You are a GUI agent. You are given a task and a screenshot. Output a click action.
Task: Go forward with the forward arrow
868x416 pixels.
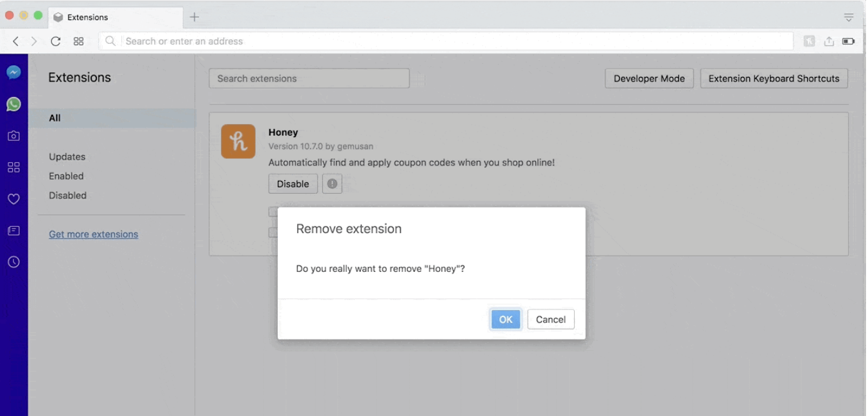[34, 41]
